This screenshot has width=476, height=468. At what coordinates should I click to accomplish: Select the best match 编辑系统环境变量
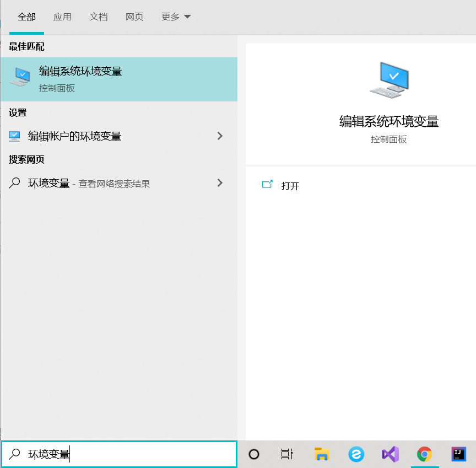coord(118,79)
